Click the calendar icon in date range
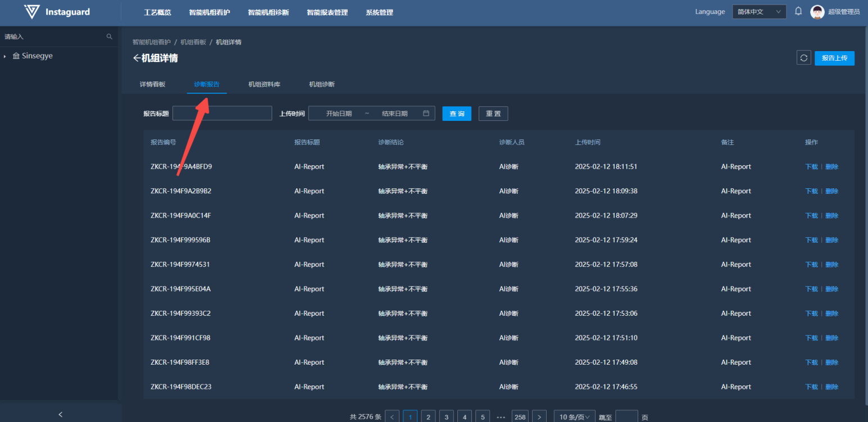This screenshot has width=868, height=422. click(x=426, y=114)
